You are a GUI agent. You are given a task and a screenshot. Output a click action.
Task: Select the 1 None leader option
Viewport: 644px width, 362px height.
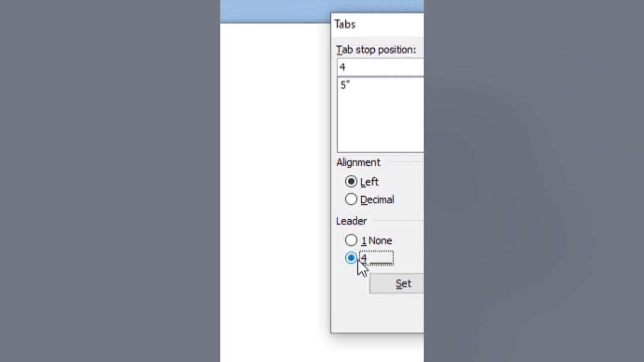point(351,240)
